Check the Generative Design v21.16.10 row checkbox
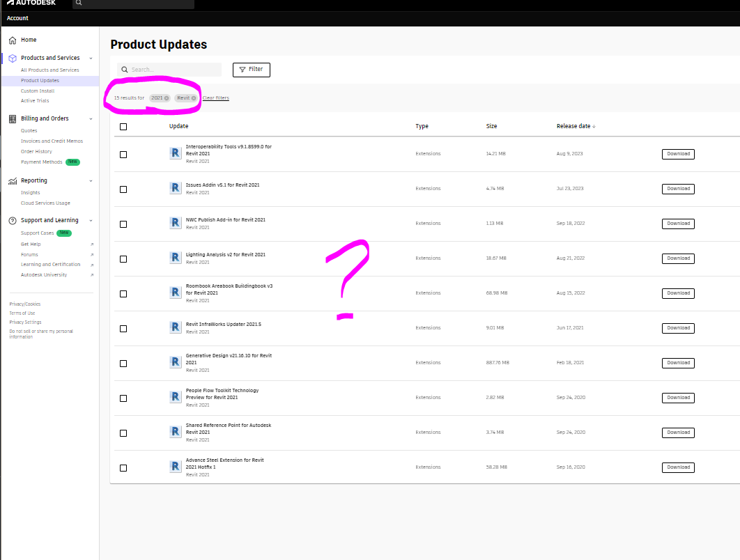Viewport: 740px width, 560px height. (123, 364)
